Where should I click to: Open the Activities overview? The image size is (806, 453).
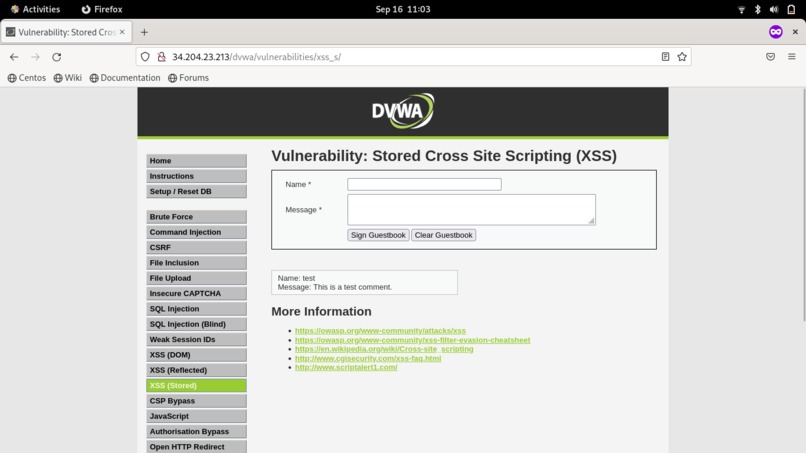click(35, 9)
